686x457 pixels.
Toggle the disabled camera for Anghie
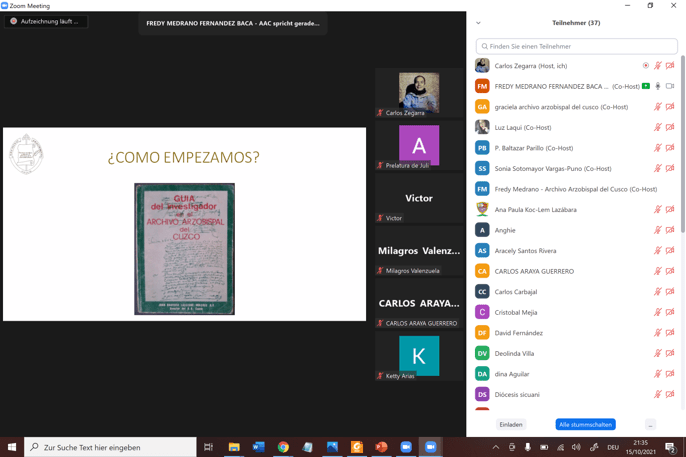point(670,230)
